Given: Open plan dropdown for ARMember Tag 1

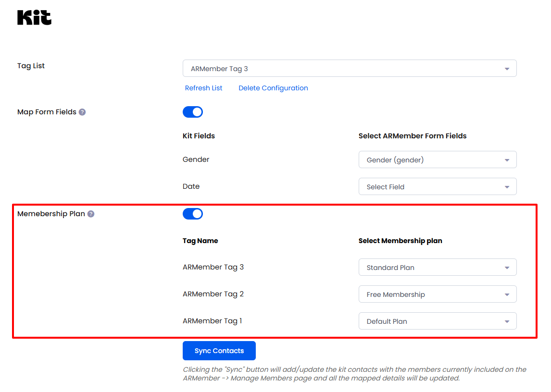Looking at the screenshot, I should tap(438, 321).
